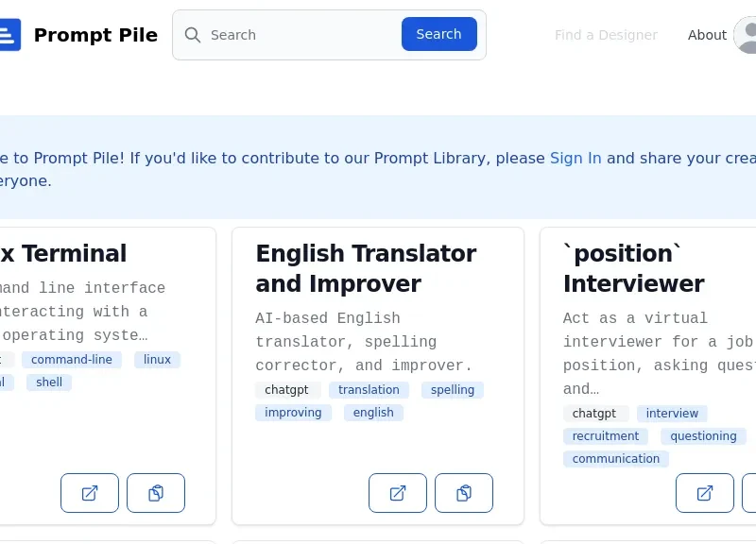Choose the command-line tag
The image size is (756, 544).
coord(72,360)
